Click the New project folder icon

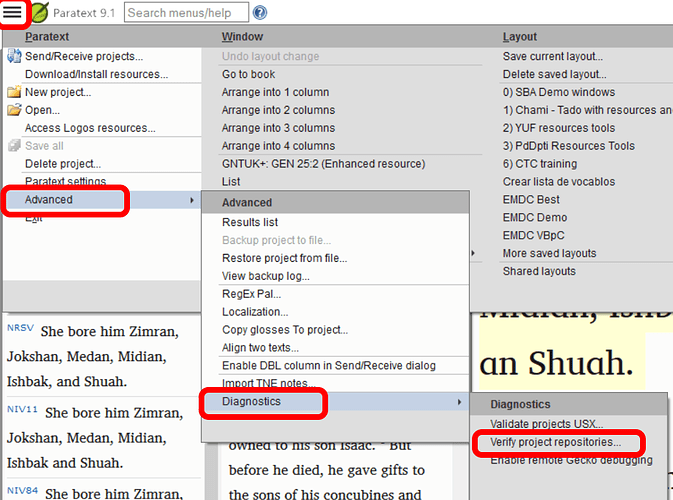click(x=14, y=91)
